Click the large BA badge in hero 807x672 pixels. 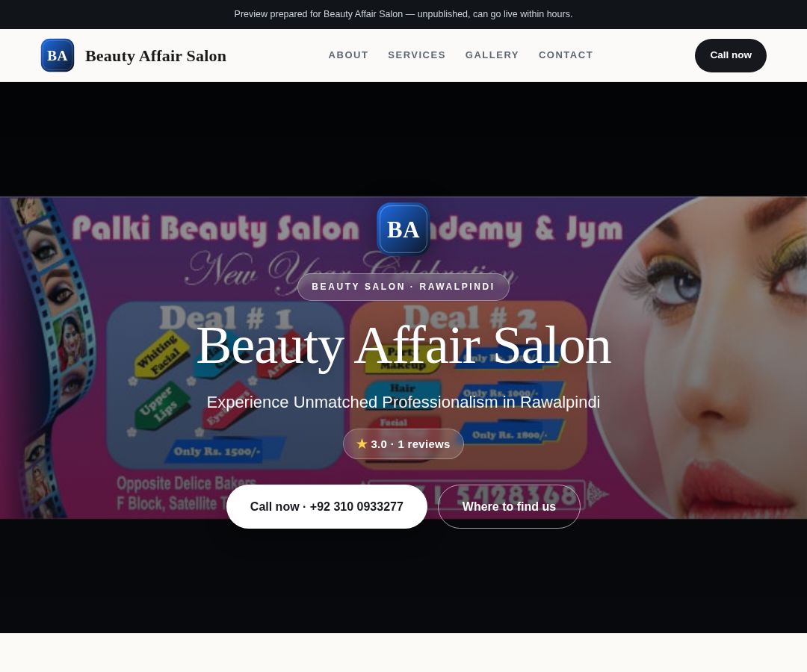click(403, 229)
